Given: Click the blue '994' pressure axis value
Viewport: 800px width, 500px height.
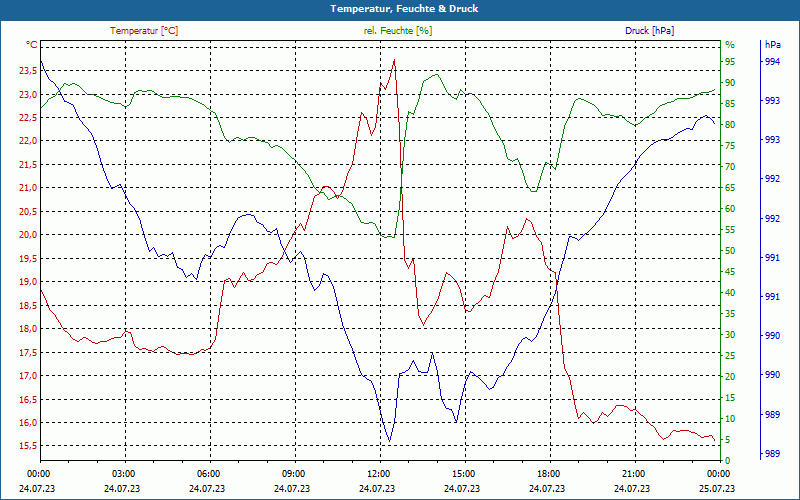Looking at the screenshot, I should tap(773, 62).
